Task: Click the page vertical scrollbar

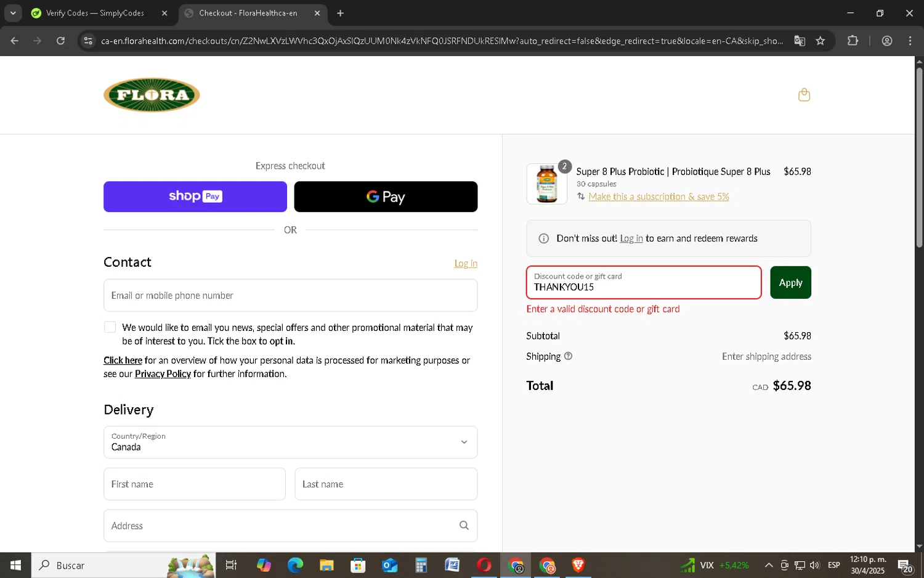Action: [x=919, y=157]
